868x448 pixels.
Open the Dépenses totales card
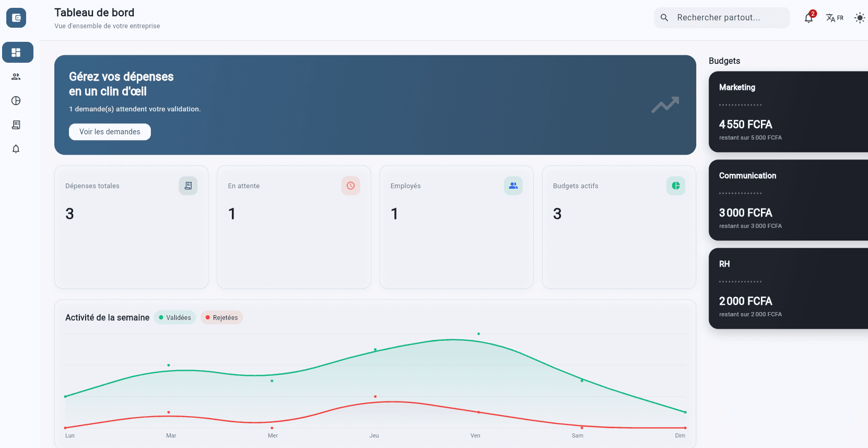point(131,227)
